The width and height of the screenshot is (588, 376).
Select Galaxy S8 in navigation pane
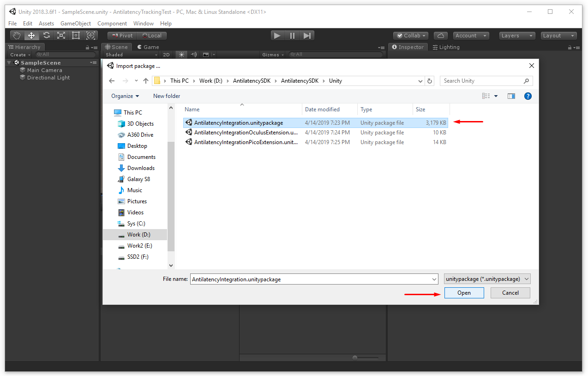coord(134,179)
